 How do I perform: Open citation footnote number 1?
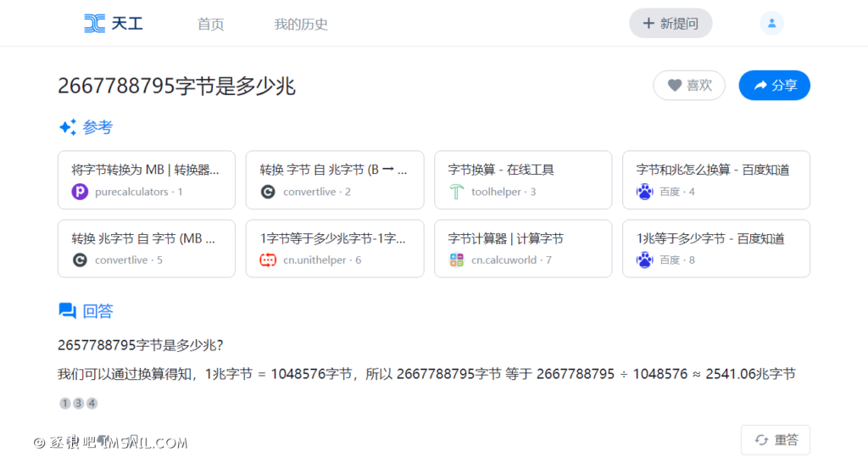point(65,404)
